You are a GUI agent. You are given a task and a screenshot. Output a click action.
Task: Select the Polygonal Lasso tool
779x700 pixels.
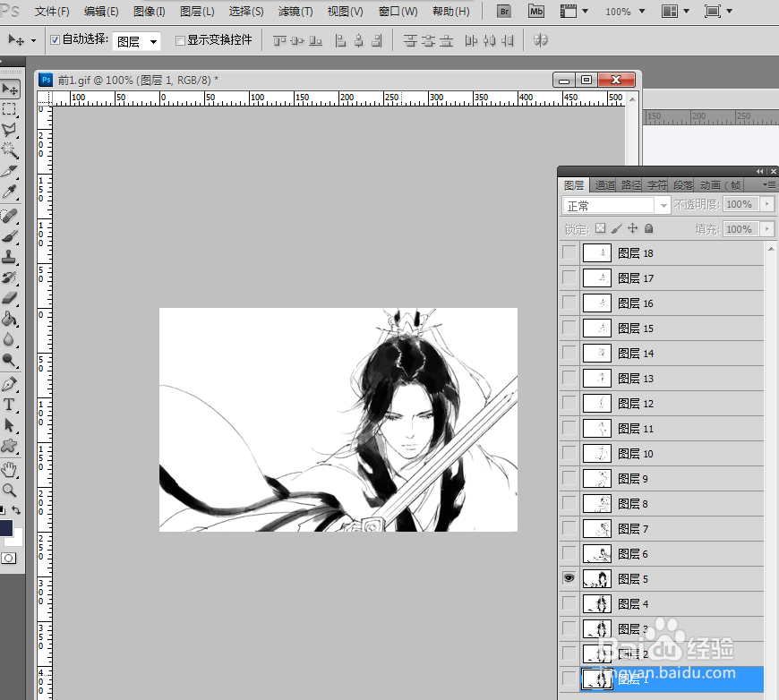(x=10, y=130)
